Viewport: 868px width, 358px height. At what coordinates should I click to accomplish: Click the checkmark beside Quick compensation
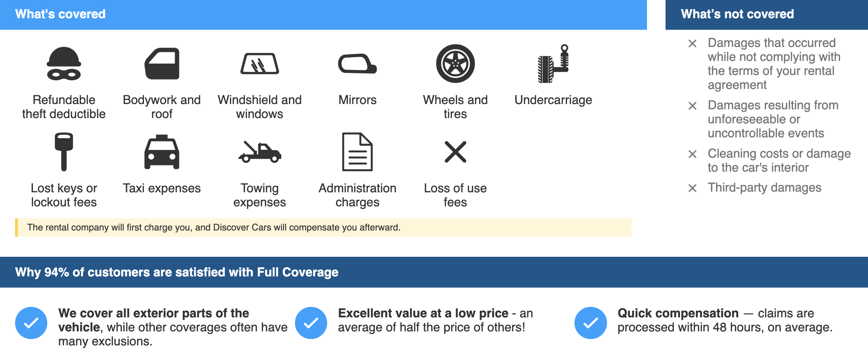click(x=591, y=323)
